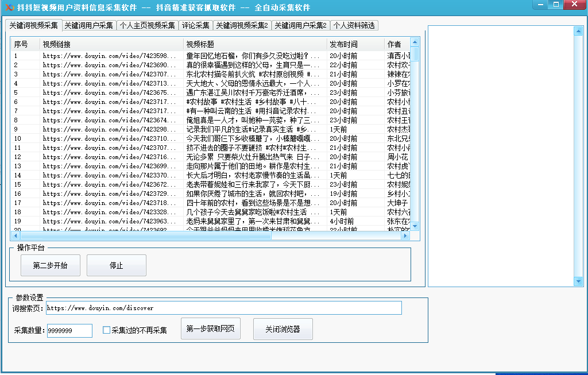Screen dimensions: 588x375
Task: Click the 第二步开始 button
Action: (x=51, y=265)
